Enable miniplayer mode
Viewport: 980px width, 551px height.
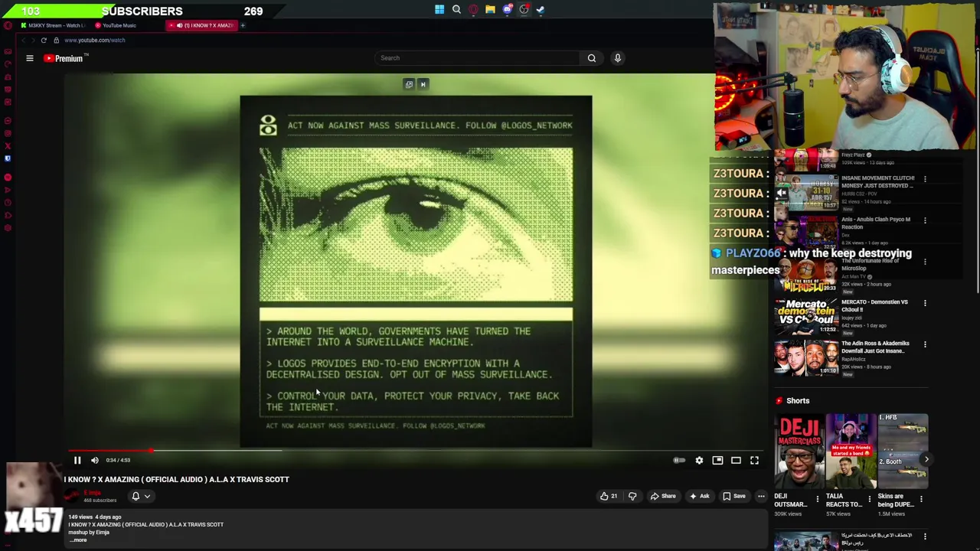point(717,460)
